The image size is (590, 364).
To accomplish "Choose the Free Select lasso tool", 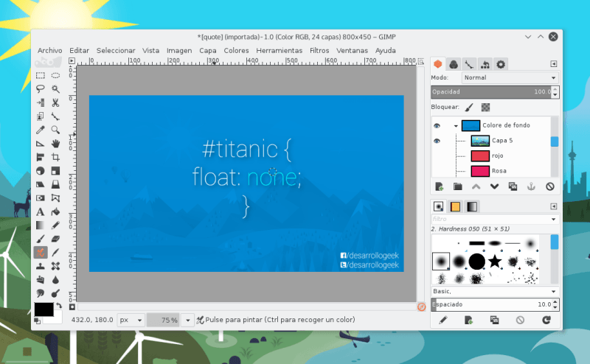I will point(41,89).
